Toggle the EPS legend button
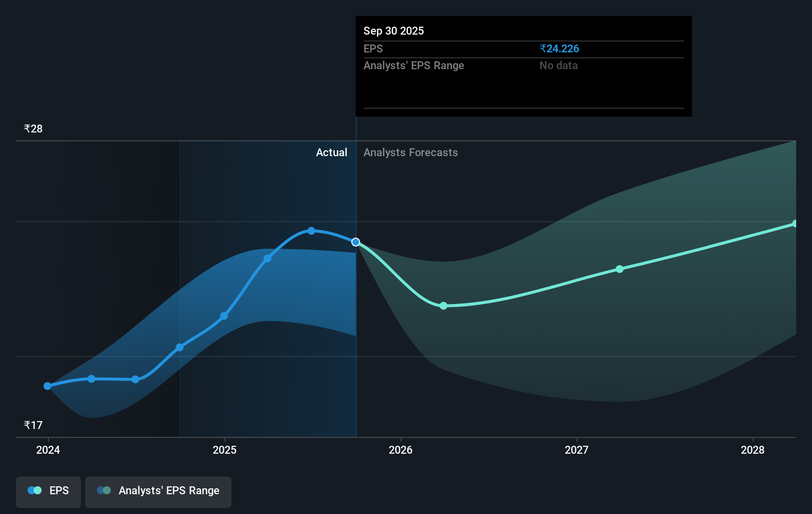 48,492
